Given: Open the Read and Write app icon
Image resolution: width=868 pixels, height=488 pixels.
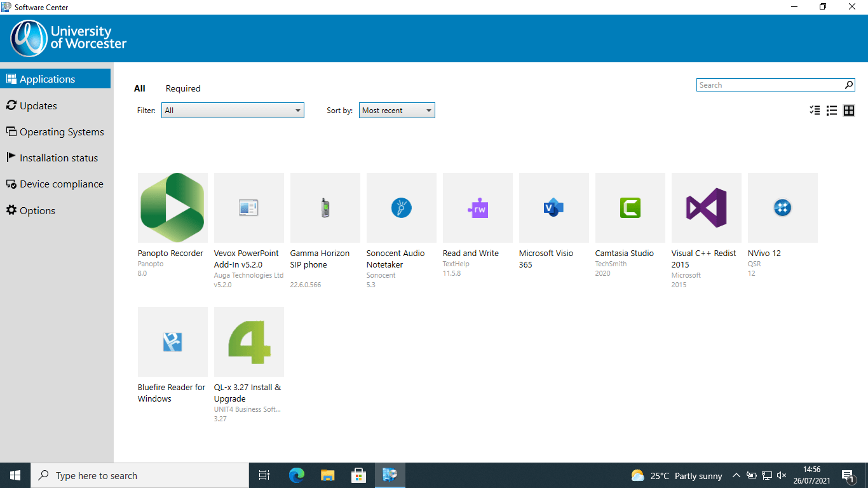Looking at the screenshot, I should click(x=478, y=208).
